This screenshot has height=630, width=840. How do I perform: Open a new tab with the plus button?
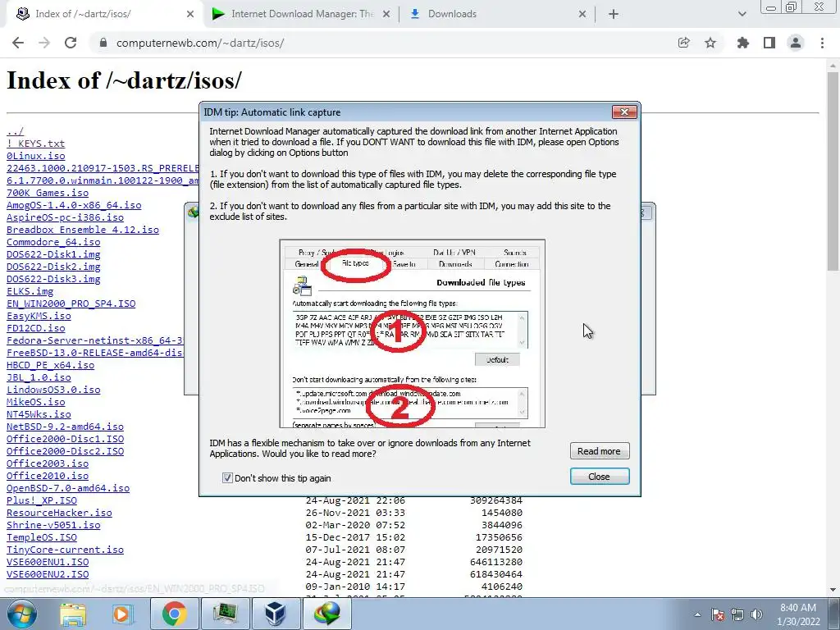click(x=614, y=15)
